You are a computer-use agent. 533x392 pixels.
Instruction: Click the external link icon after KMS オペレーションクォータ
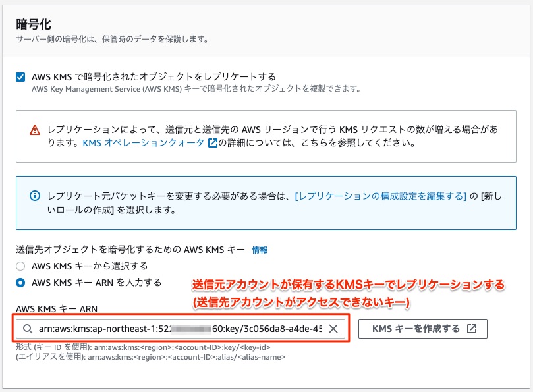[212, 143]
